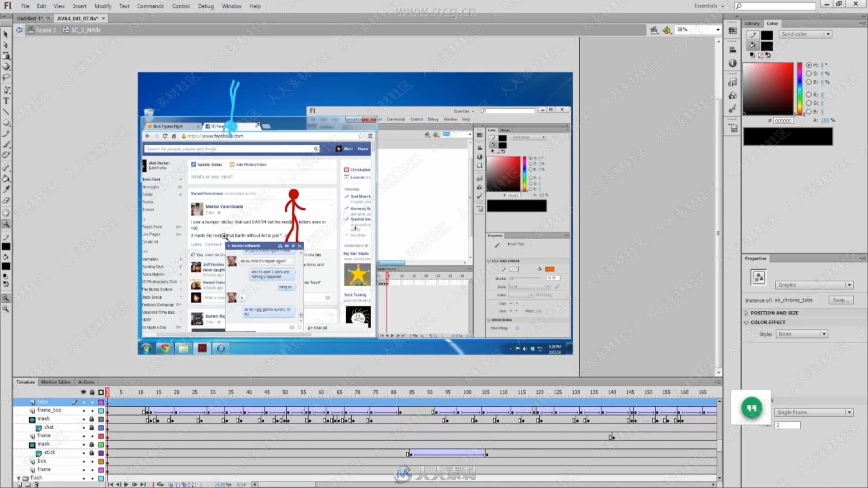Select the Lasso tool
Viewport: 868px width, 488px height.
point(6,77)
